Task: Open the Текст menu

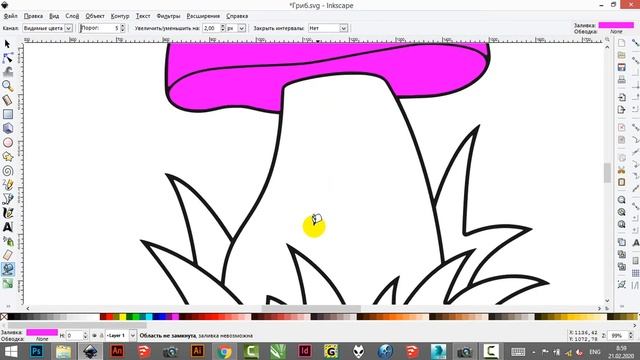Action: [x=143, y=16]
